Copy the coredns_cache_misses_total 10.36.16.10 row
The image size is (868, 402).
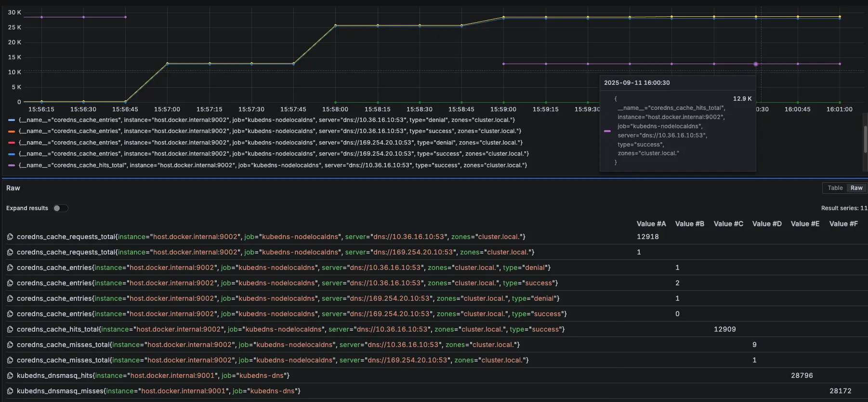10,345
